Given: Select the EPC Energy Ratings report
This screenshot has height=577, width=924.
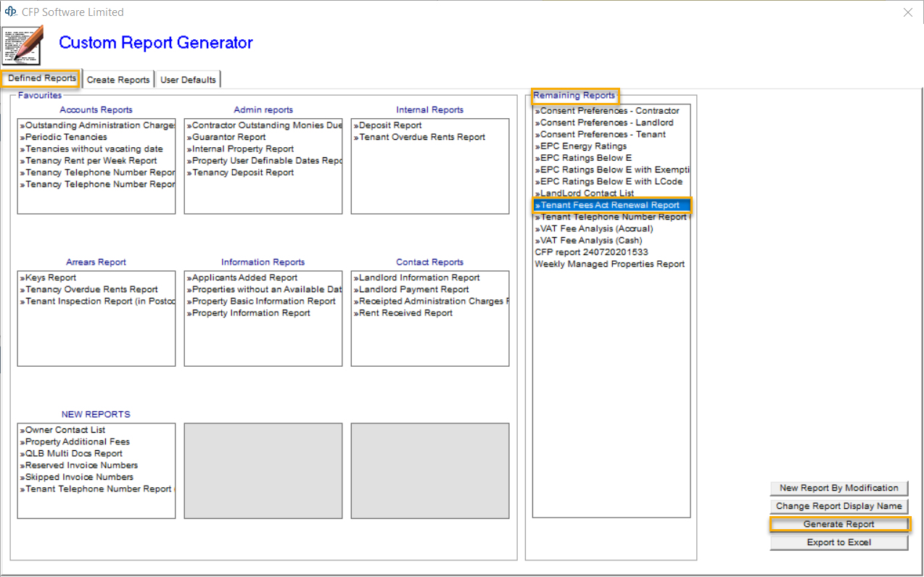Looking at the screenshot, I should [581, 146].
